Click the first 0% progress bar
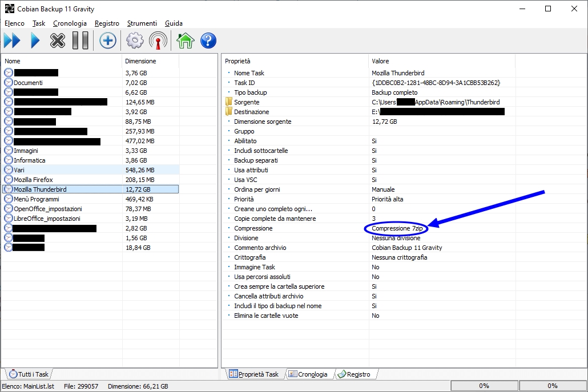The image size is (588, 392). (x=484, y=386)
